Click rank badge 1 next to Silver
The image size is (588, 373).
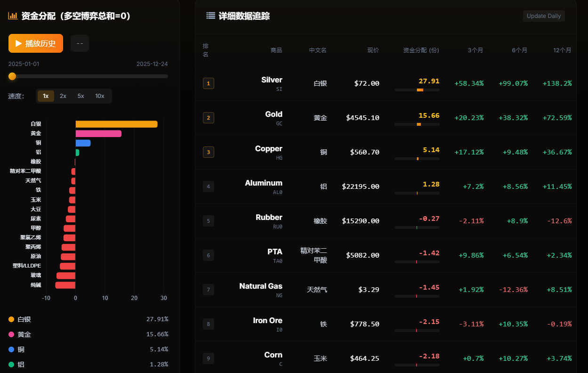208,83
